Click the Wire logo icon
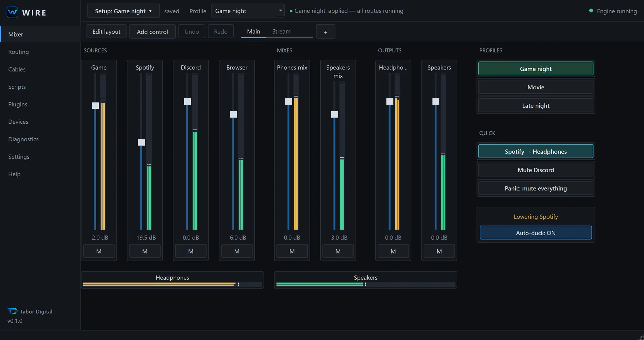 coord(13,13)
